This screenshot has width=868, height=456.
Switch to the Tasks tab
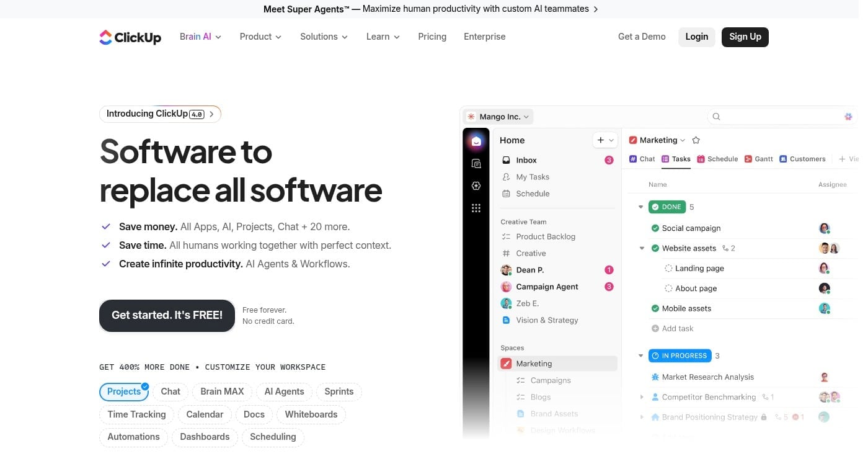[676, 159]
